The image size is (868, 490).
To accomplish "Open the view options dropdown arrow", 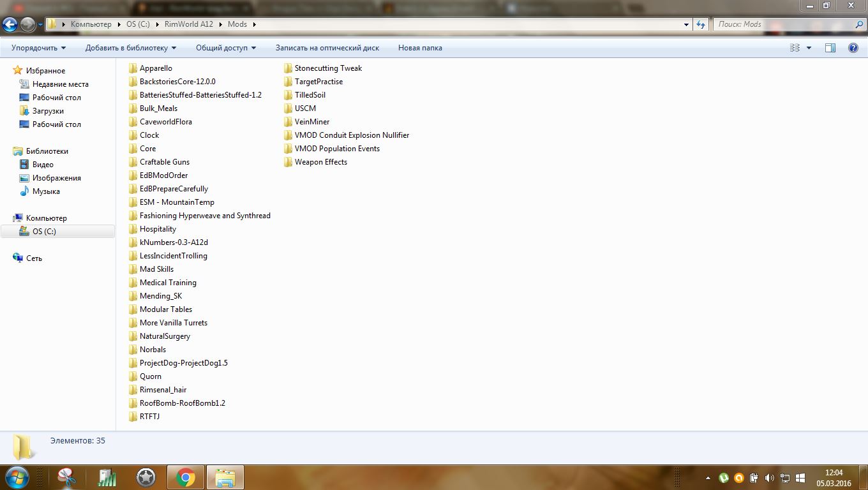I will click(x=809, y=48).
